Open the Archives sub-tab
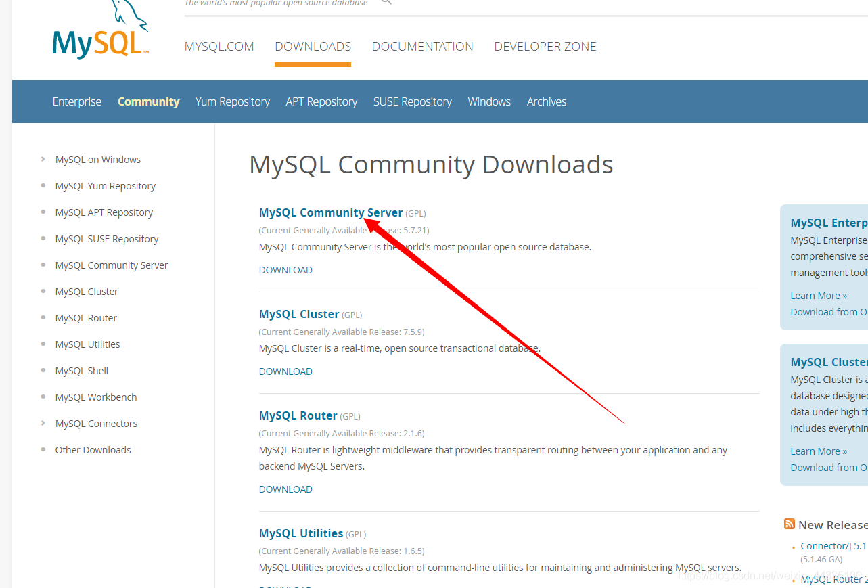Image resolution: width=868 pixels, height=588 pixels. pyautogui.click(x=547, y=101)
